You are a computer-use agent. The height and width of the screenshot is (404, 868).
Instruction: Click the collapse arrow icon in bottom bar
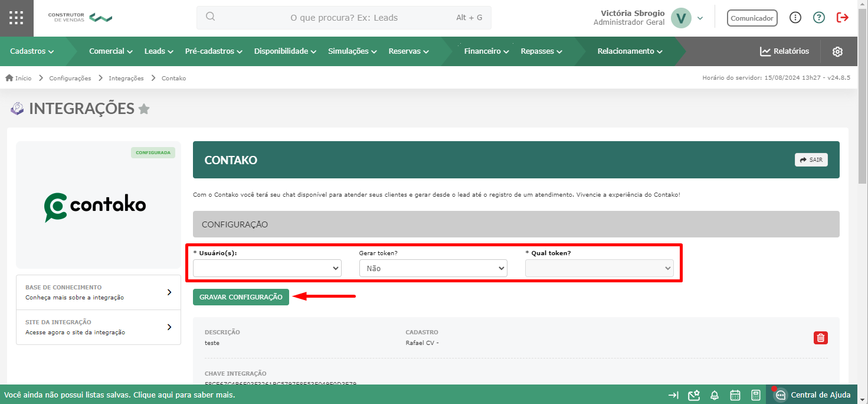673,395
